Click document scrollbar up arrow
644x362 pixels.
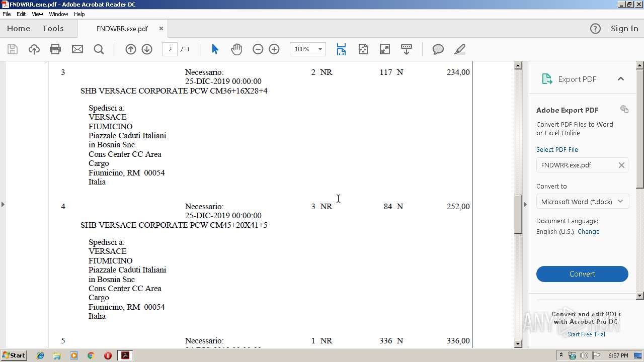tap(518, 65)
